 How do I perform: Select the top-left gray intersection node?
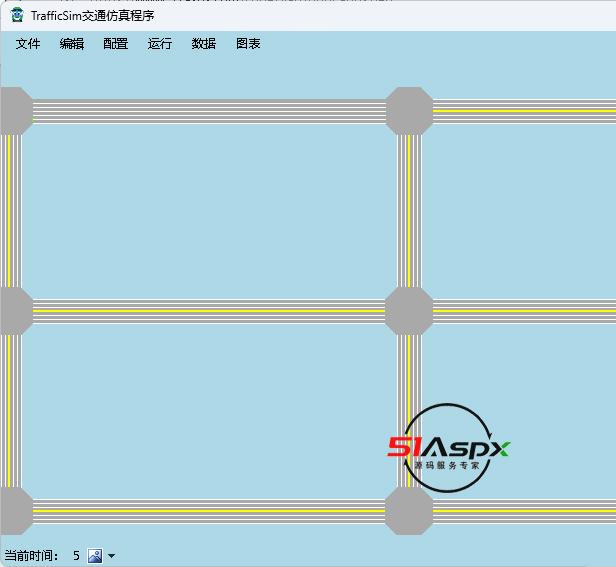coord(13,111)
